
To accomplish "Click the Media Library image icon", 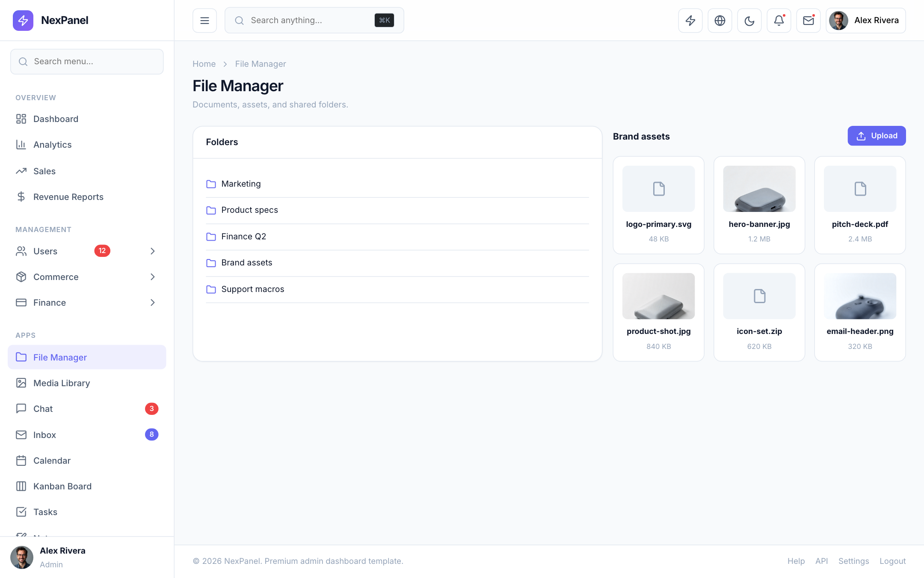I will pyautogui.click(x=21, y=383).
